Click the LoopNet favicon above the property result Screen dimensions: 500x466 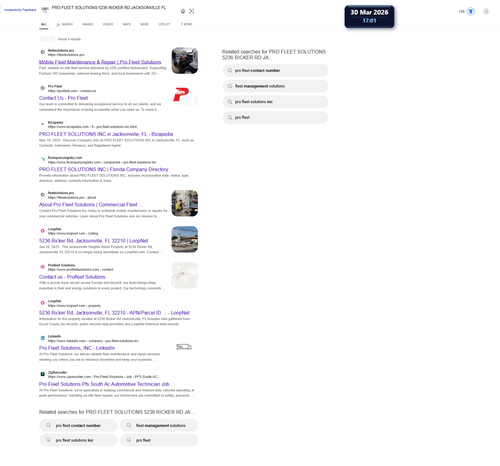[x=42, y=303]
